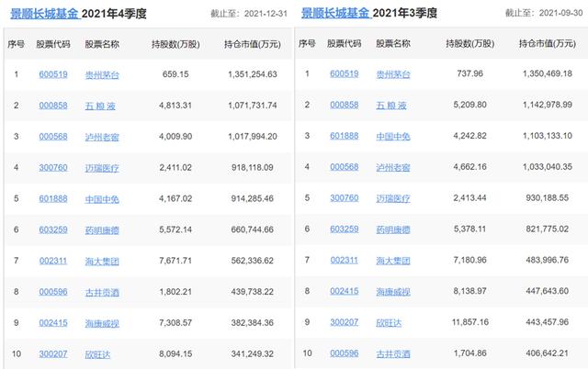588x369 pixels.
Task: Open 中国中免 link in the 4季度 table
Action: [x=102, y=199]
